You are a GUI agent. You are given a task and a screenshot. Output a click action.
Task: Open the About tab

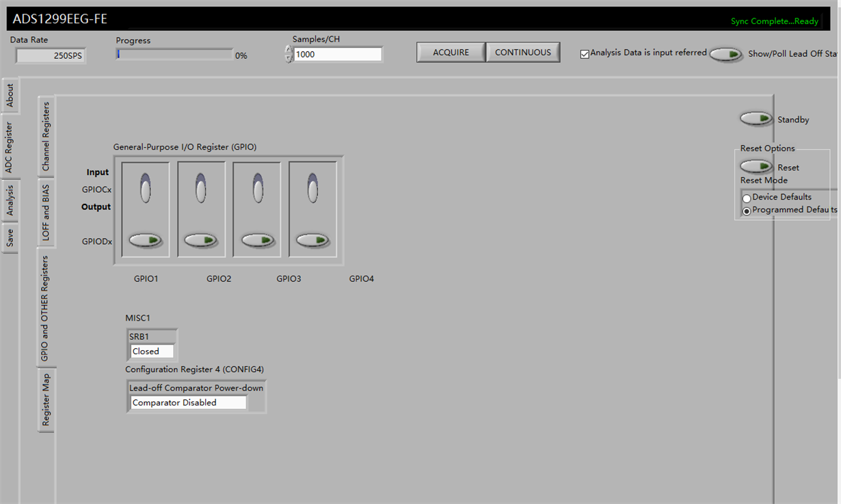(10, 96)
